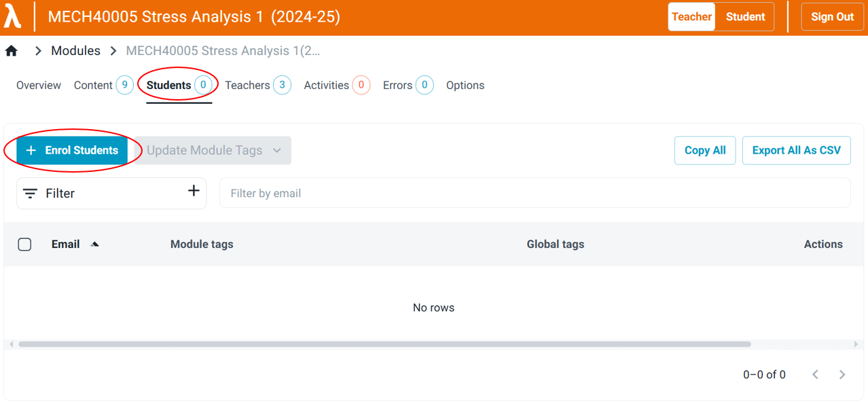Screen dimensions: 868x403
Task: Switch to the Teachers tab
Action: pos(249,85)
